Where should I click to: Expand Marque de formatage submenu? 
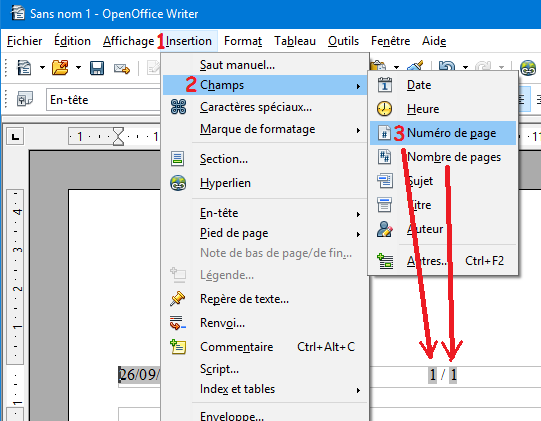(265, 129)
